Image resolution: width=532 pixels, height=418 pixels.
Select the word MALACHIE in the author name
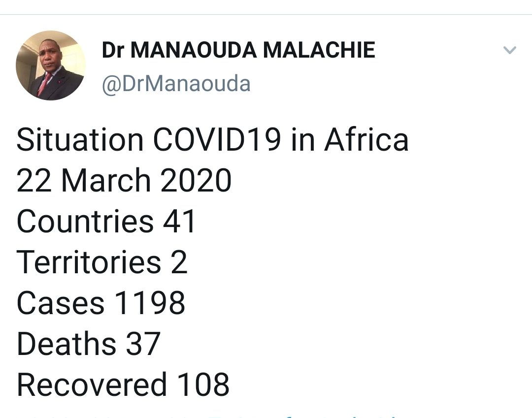point(319,50)
